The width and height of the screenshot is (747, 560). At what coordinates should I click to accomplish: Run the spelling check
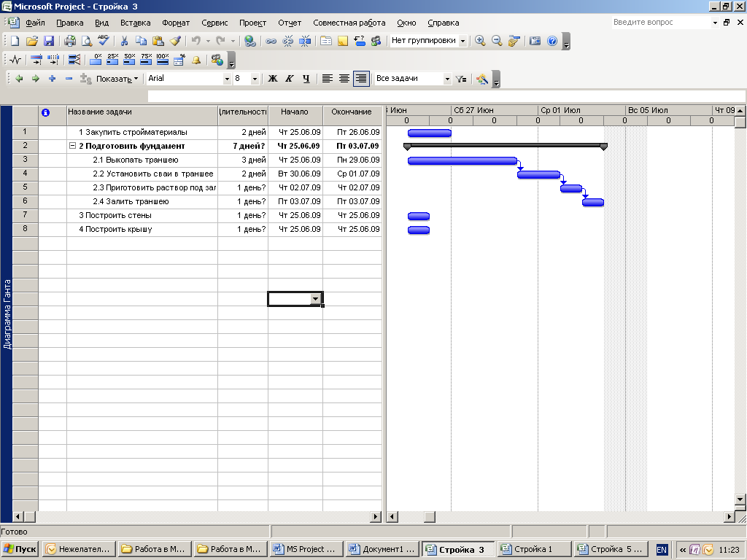click(104, 41)
